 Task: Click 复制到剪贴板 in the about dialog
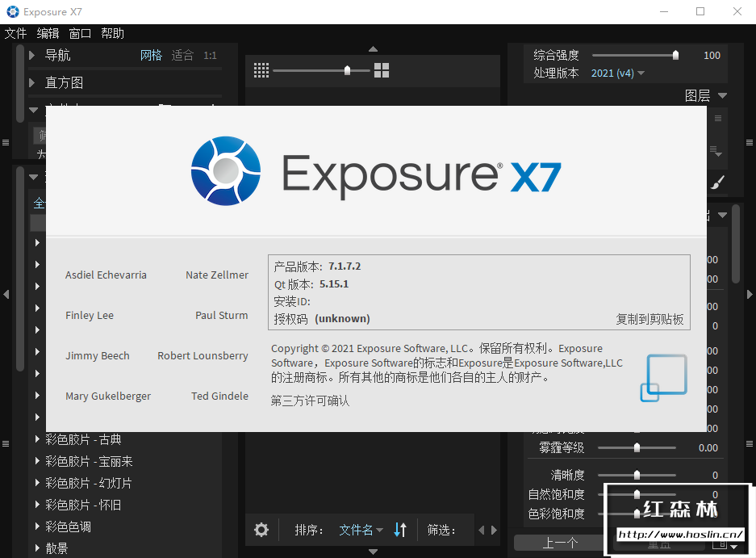pyautogui.click(x=649, y=319)
